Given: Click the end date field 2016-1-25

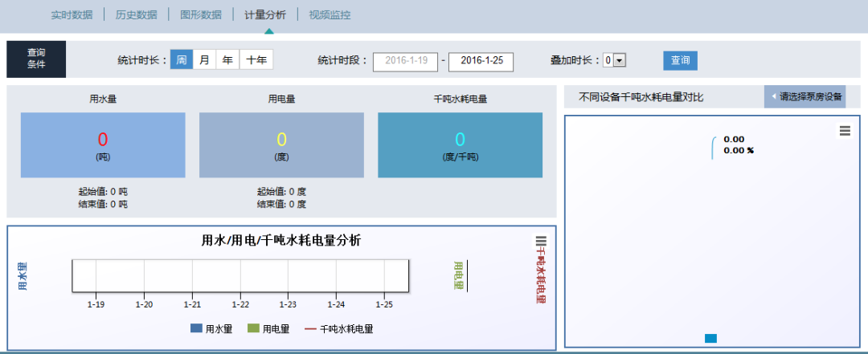Looking at the screenshot, I should [x=481, y=61].
